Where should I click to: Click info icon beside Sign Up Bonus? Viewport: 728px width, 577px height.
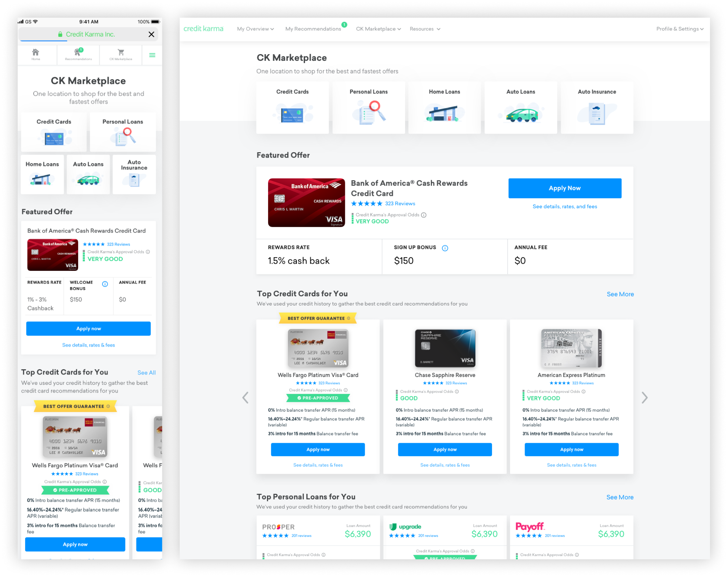[x=445, y=248]
